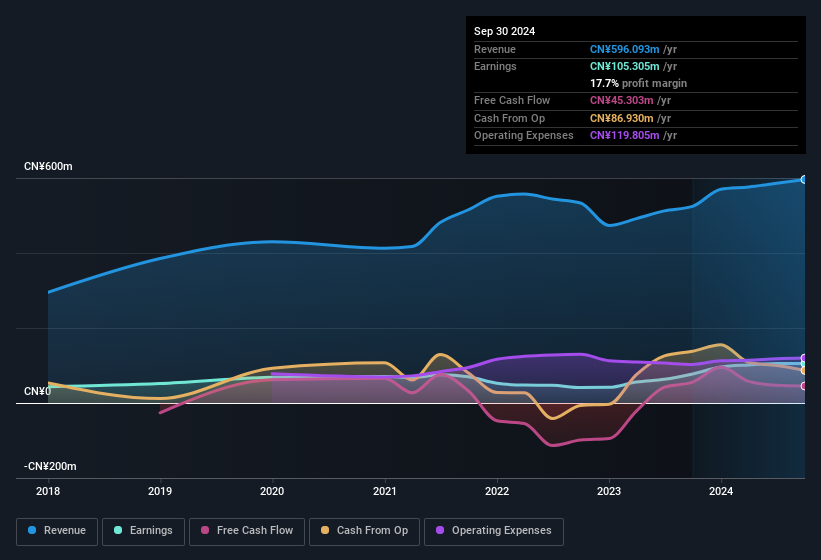This screenshot has height=560, width=821.
Task: Click the CN¥105.305m earnings value in tooltip
Action: (626, 66)
